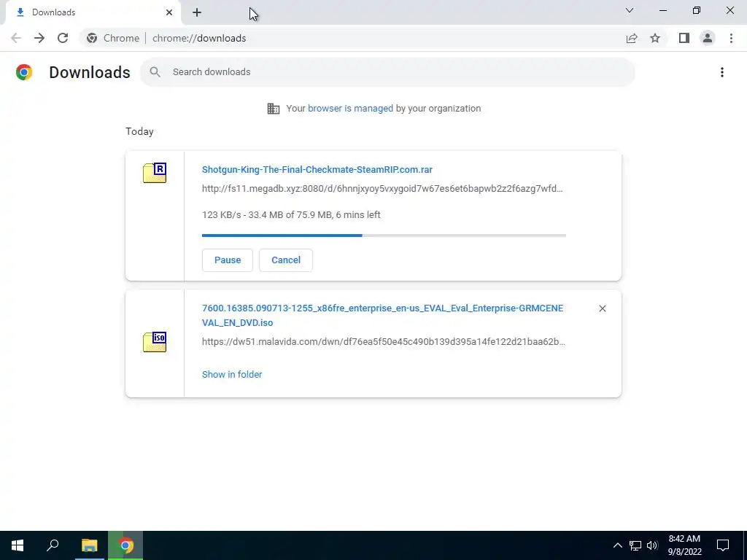The width and height of the screenshot is (747, 560).
Task: Click the browser forward arrow
Action: pos(39,38)
